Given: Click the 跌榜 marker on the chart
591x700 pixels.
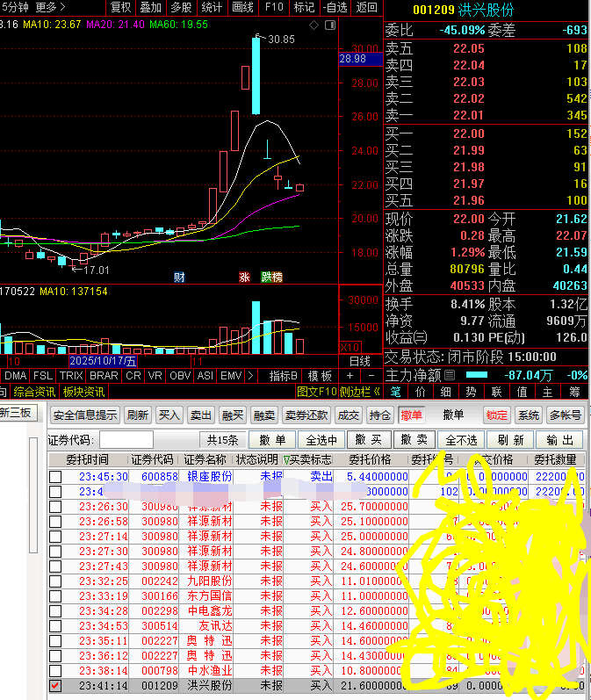Looking at the screenshot, I should coord(271,278).
